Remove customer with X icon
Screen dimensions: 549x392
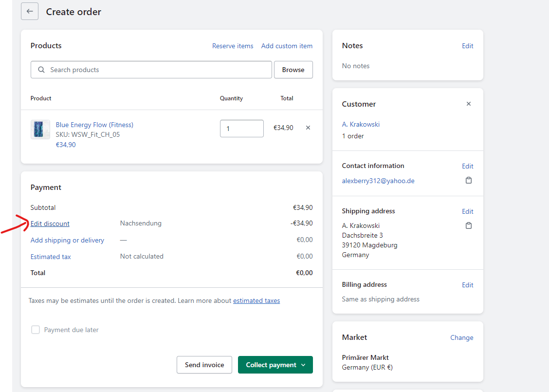468,104
